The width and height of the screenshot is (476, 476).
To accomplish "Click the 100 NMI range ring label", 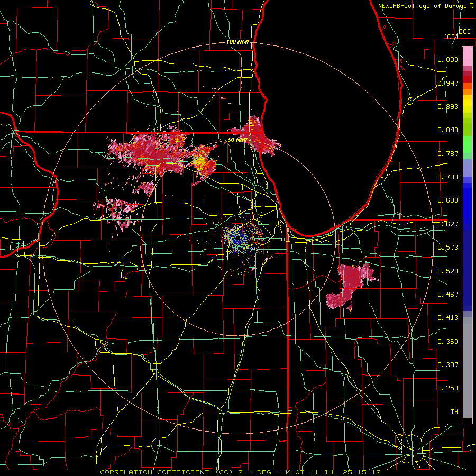I will 237,42.
